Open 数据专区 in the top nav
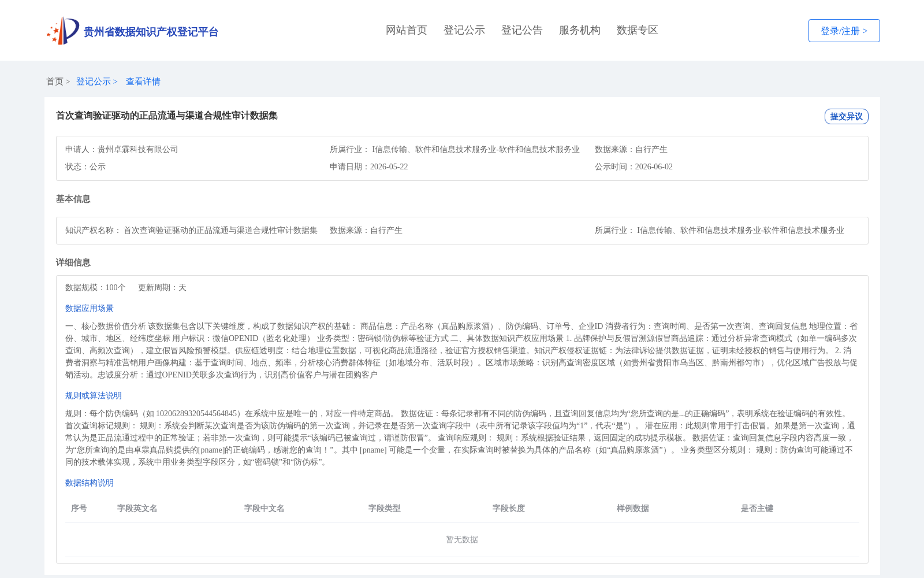This screenshot has height=578, width=924. [638, 30]
